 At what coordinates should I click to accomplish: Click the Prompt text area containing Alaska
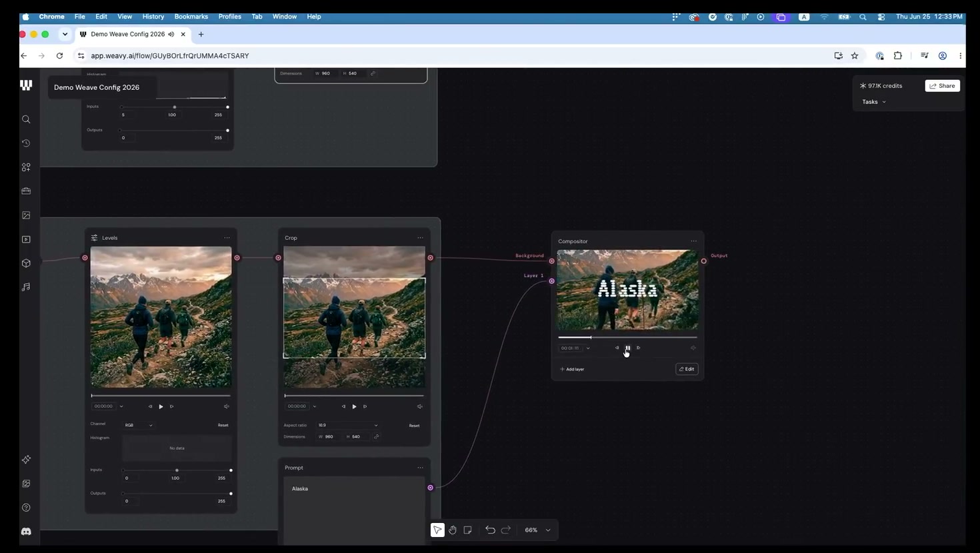(x=354, y=511)
